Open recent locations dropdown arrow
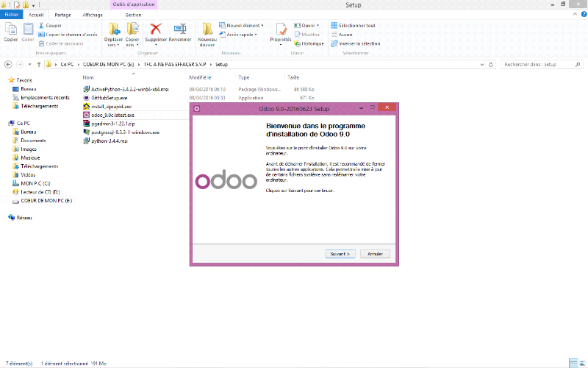Screen dimensions: 588x368 [x=29, y=65]
